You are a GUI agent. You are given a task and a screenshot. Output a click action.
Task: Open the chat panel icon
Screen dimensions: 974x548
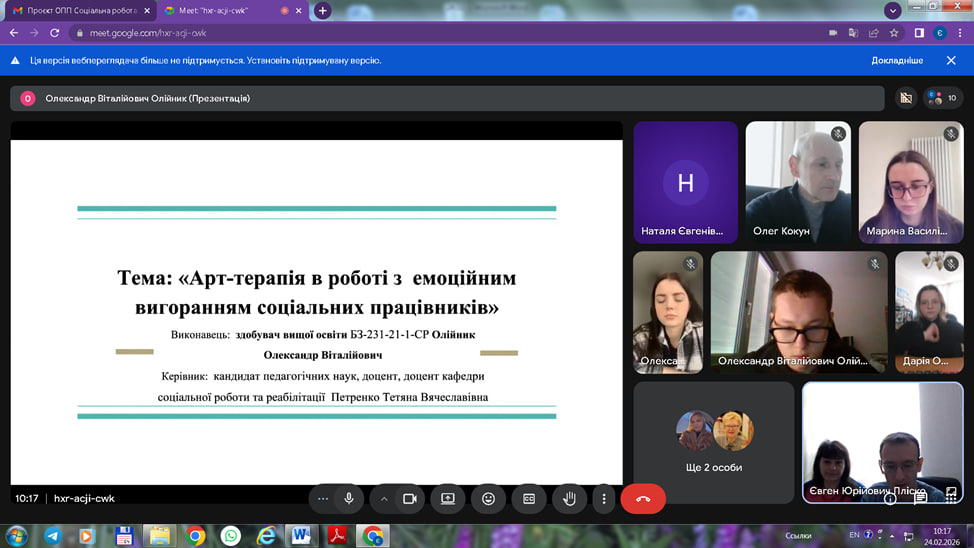tap(920, 498)
